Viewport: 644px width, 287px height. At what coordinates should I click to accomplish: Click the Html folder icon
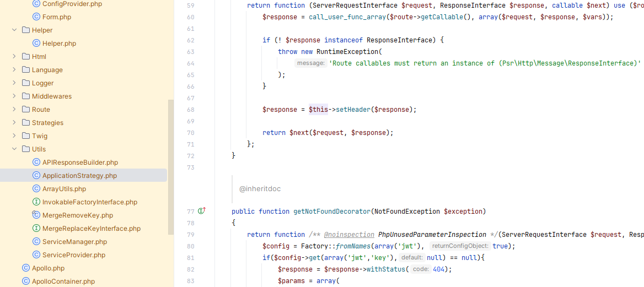click(26, 57)
